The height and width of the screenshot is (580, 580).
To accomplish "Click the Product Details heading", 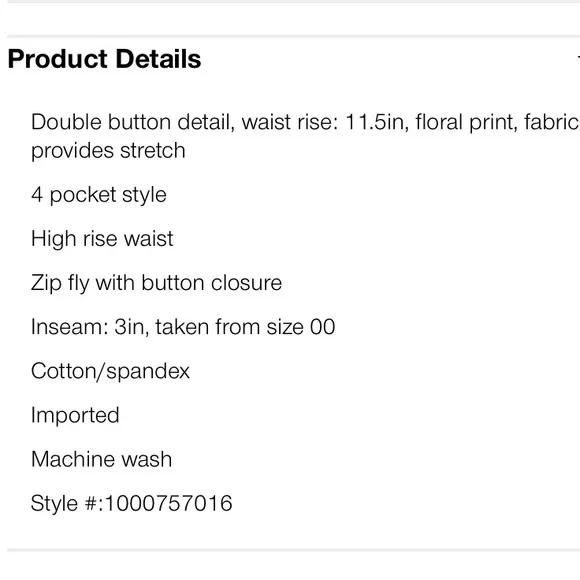I will pyautogui.click(x=104, y=59).
